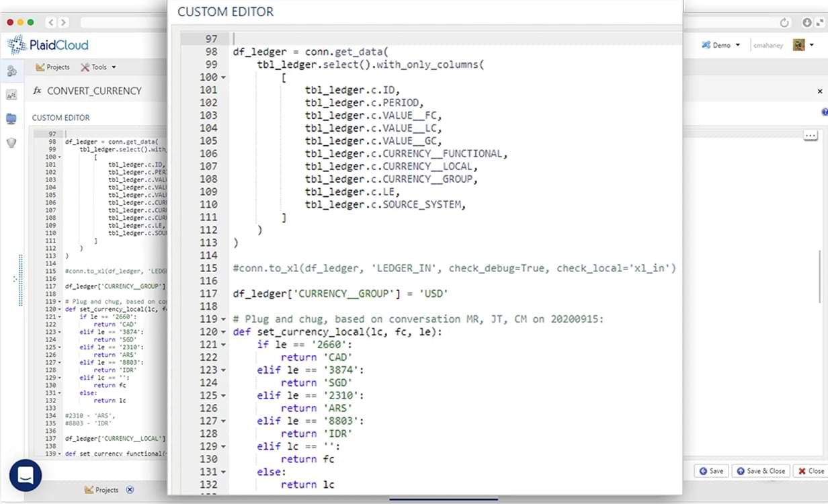Click 'def set_currency_local(lc, fc, le):' in enlarged editor
The height and width of the screenshot is (504, 828).
(x=337, y=333)
